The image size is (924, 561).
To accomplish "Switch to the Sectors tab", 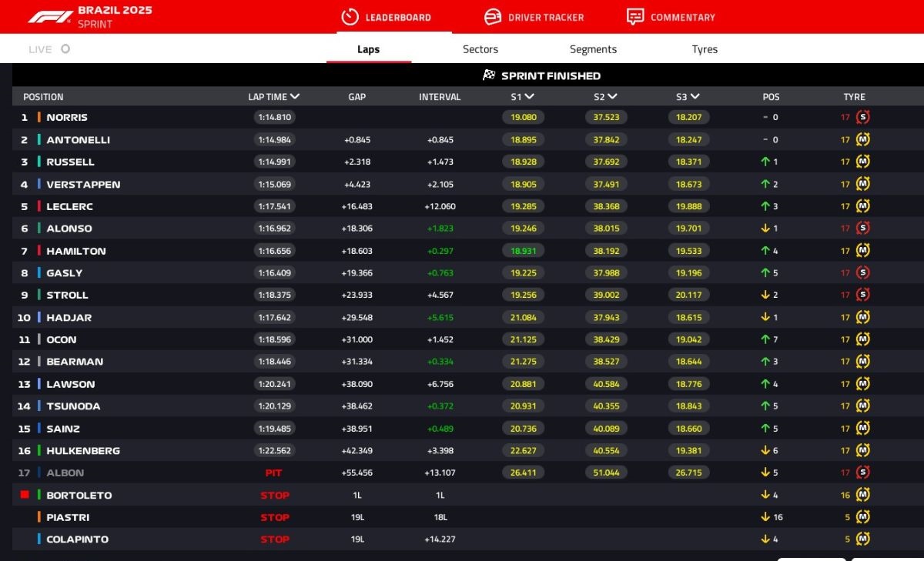I will tap(480, 49).
